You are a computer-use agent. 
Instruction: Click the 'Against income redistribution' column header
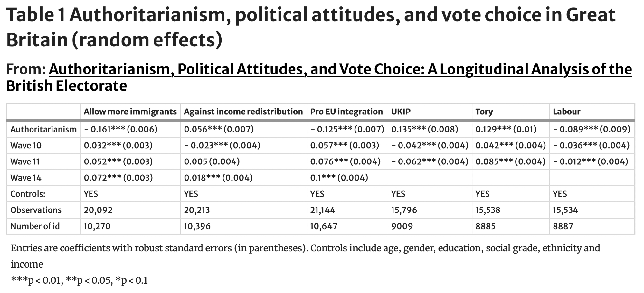(243, 112)
